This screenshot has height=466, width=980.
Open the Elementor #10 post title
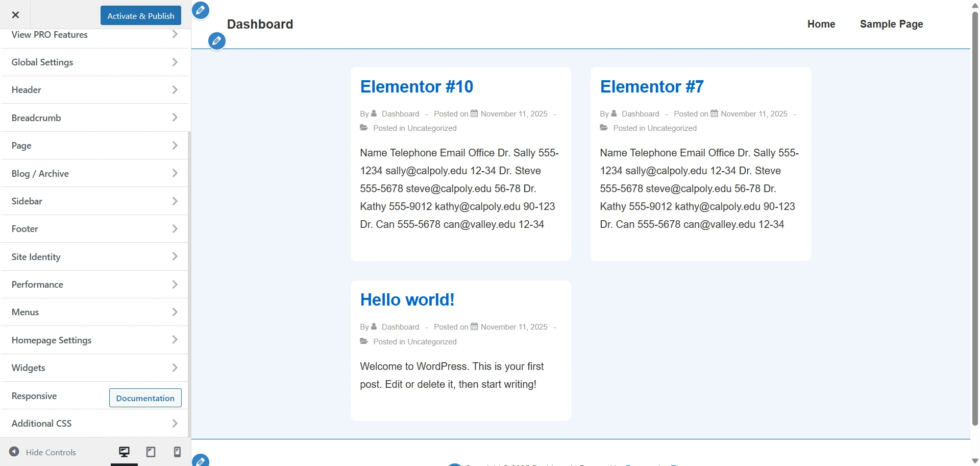(416, 86)
